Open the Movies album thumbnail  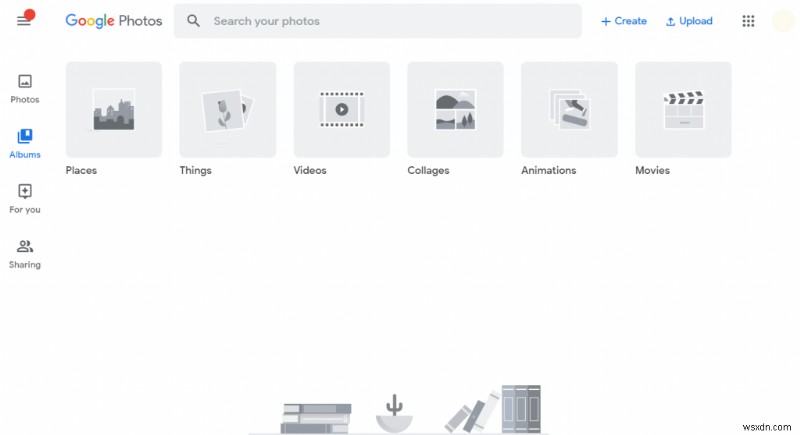[683, 109]
